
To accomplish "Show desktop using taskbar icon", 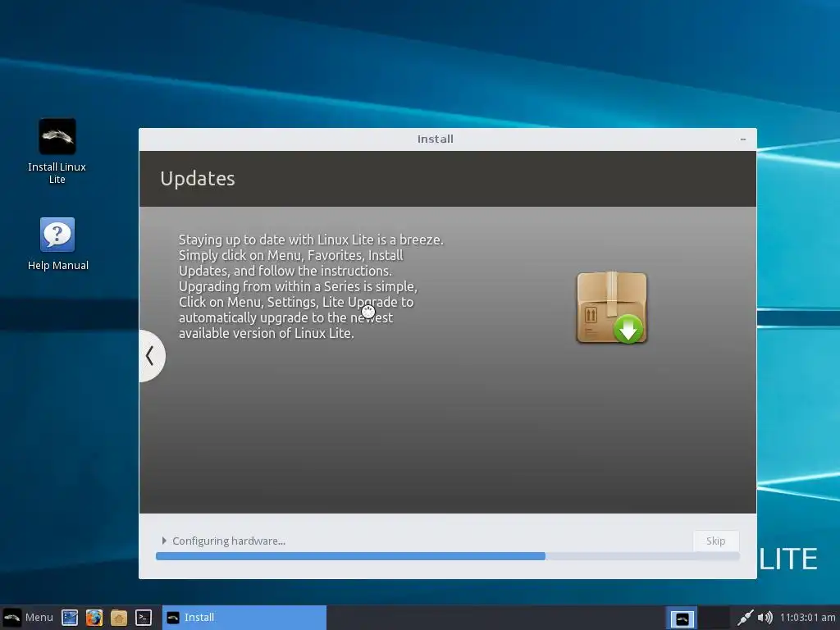I will point(70,618).
